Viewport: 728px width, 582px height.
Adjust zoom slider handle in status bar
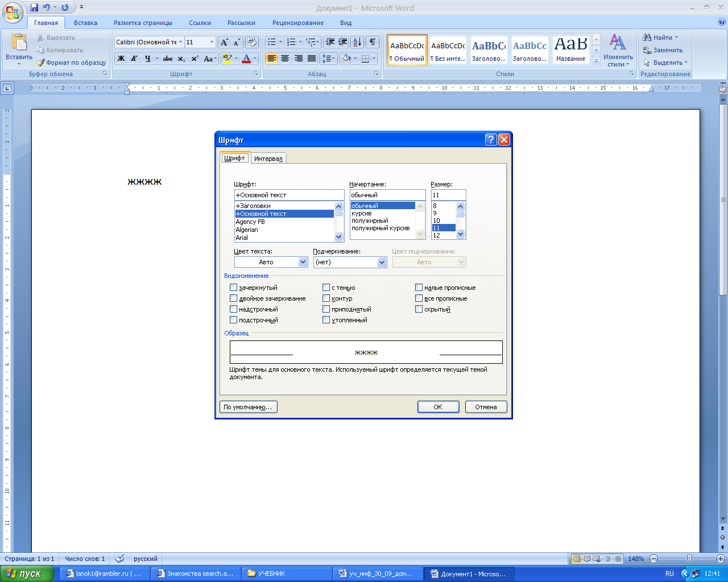(689, 559)
